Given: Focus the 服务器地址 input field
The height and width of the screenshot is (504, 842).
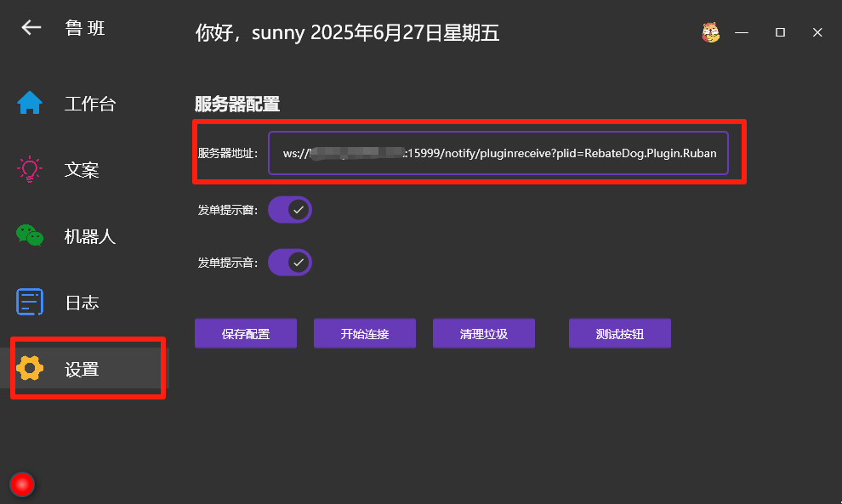Looking at the screenshot, I should click(x=498, y=153).
